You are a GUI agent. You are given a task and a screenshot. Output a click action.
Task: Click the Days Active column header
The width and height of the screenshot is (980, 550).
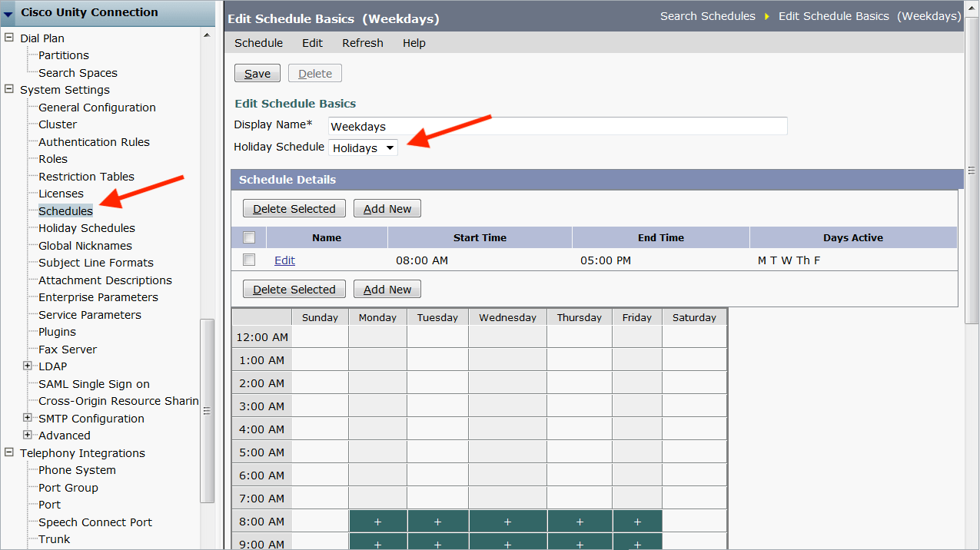(853, 238)
